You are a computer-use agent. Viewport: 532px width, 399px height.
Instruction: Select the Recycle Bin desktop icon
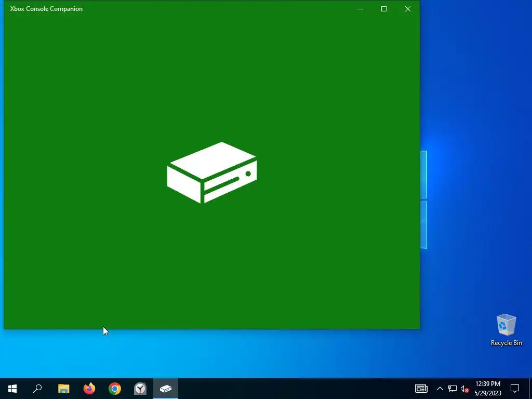tap(506, 330)
